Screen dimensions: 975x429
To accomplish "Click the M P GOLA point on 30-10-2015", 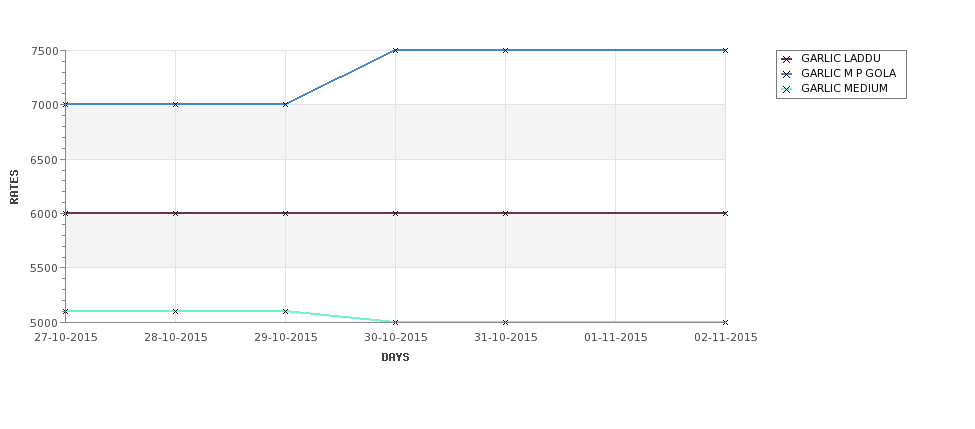I will 395,50.
